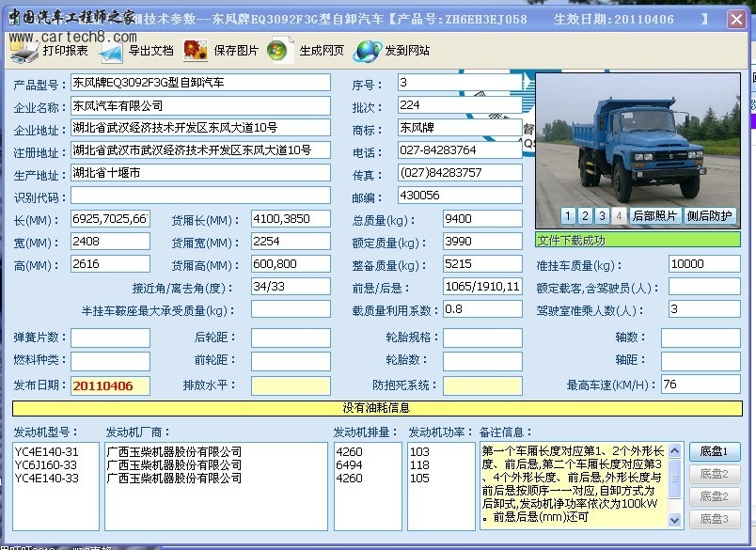Select engine model YC6J160-33

46,465
